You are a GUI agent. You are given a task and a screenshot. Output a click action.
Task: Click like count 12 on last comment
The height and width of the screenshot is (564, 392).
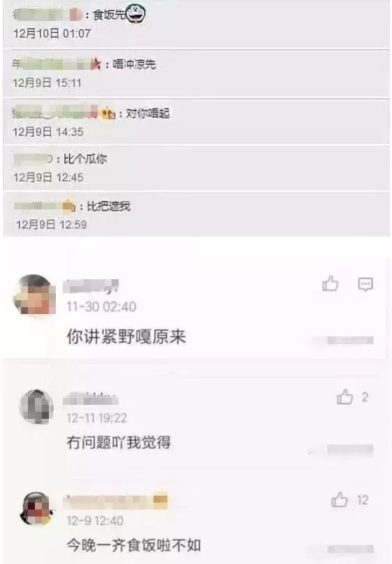pyautogui.click(x=363, y=500)
